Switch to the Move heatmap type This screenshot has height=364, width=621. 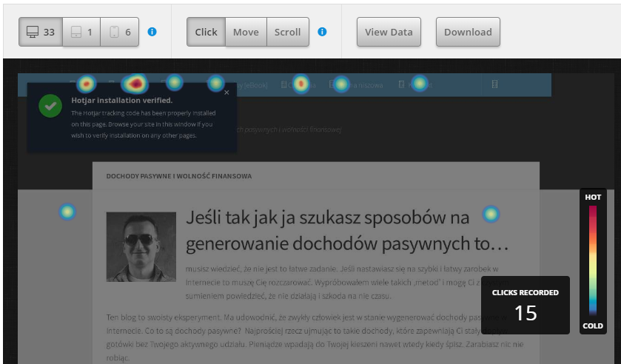coord(246,32)
